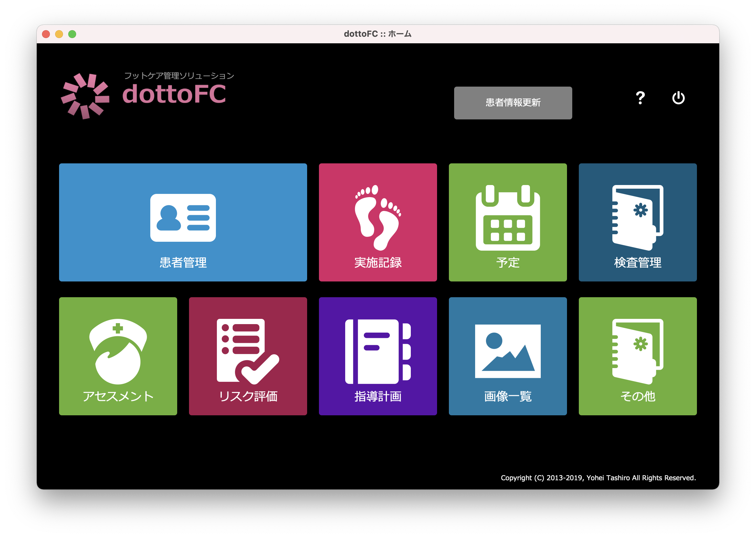The height and width of the screenshot is (538, 756).
Task: Open the 画像一覧 picture tile
Action: click(x=508, y=356)
